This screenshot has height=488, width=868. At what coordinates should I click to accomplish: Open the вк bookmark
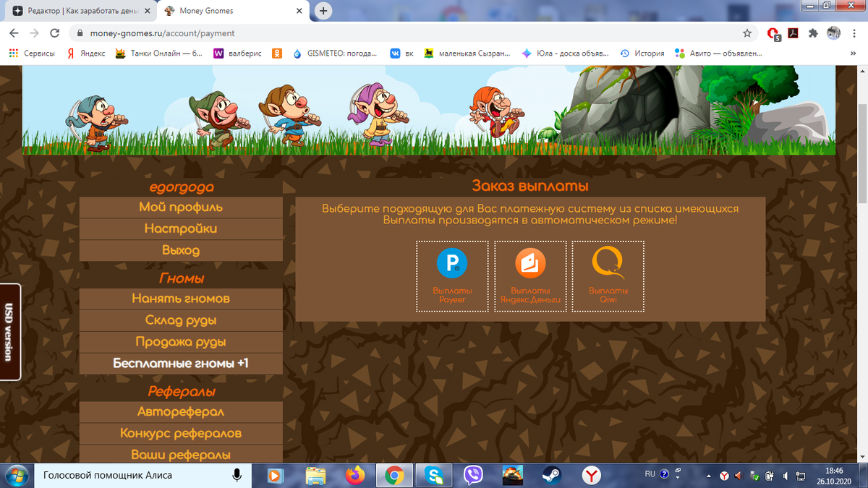point(401,53)
